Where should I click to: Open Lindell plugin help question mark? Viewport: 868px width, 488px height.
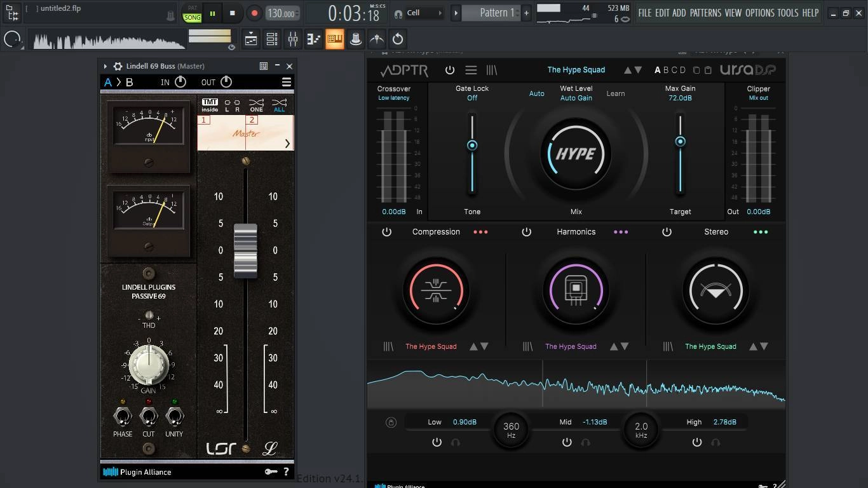(286, 471)
